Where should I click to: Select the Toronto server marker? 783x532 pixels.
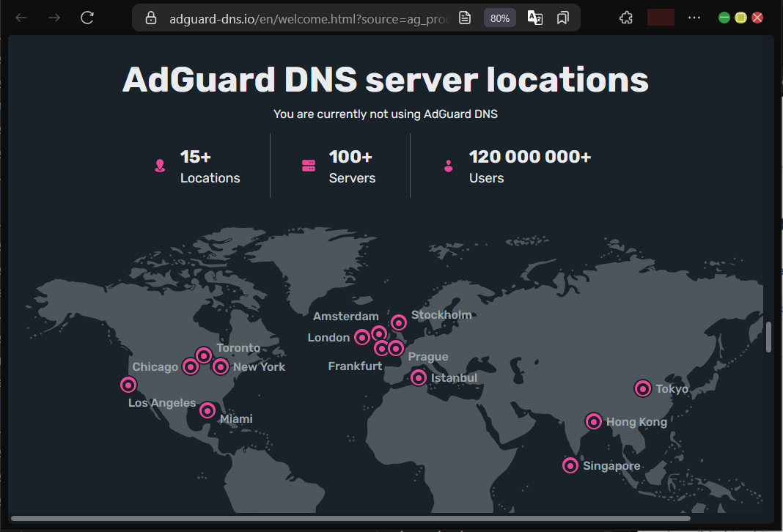204,355
